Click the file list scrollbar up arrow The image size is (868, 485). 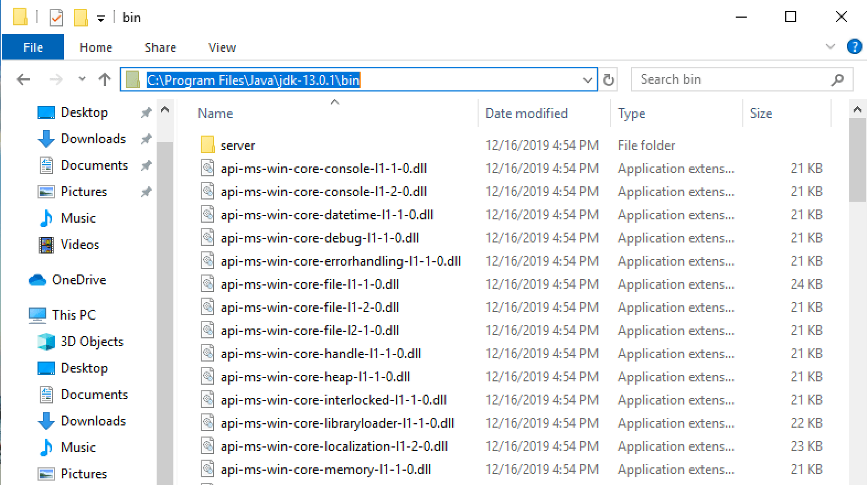pyautogui.click(x=858, y=110)
